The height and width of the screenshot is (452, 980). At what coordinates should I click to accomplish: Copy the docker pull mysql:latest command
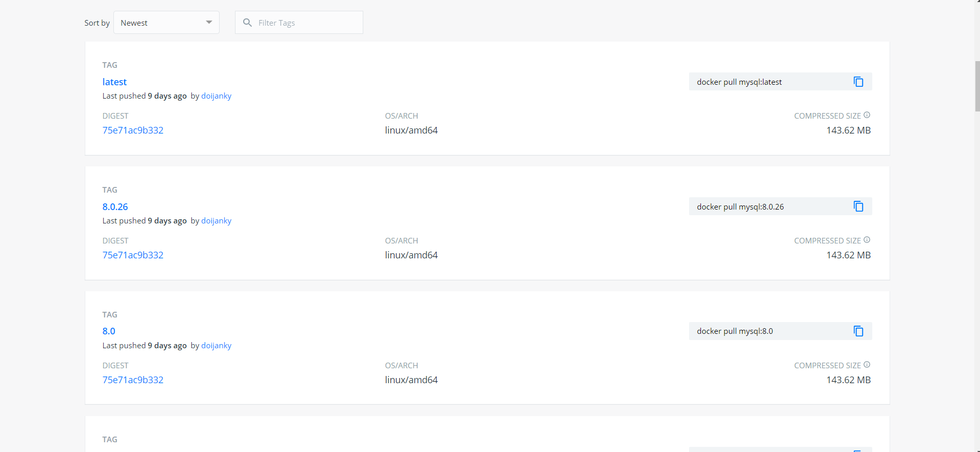[858, 82]
